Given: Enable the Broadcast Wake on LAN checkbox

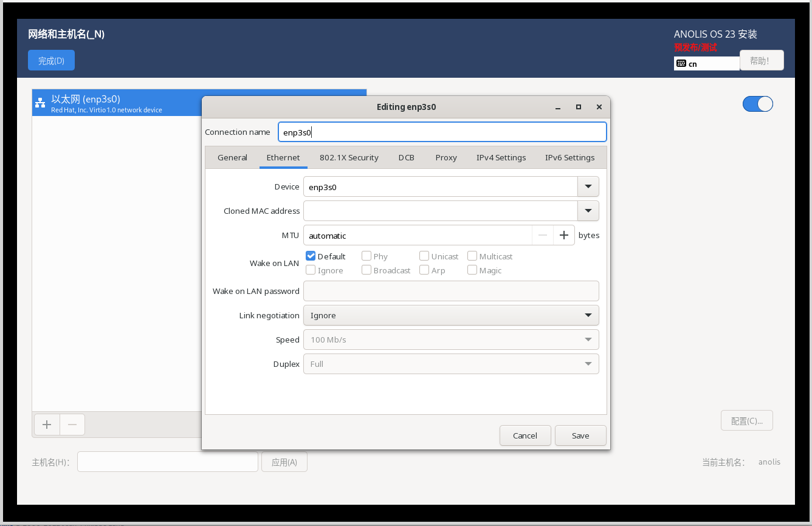Looking at the screenshot, I should [x=366, y=270].
